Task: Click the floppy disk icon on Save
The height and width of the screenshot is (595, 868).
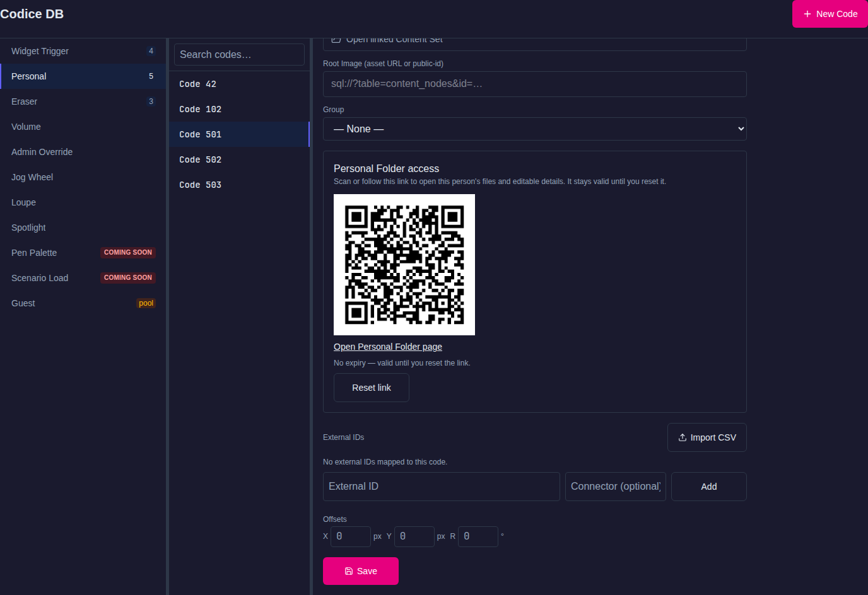Action: click(349, 571)
